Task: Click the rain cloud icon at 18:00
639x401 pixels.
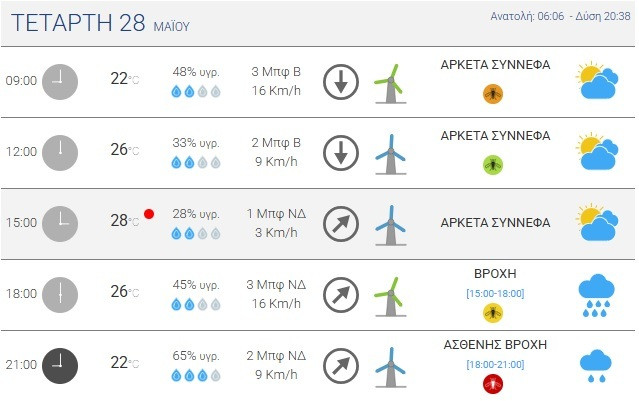Action: pyautogui.click(x=596, y=293)
